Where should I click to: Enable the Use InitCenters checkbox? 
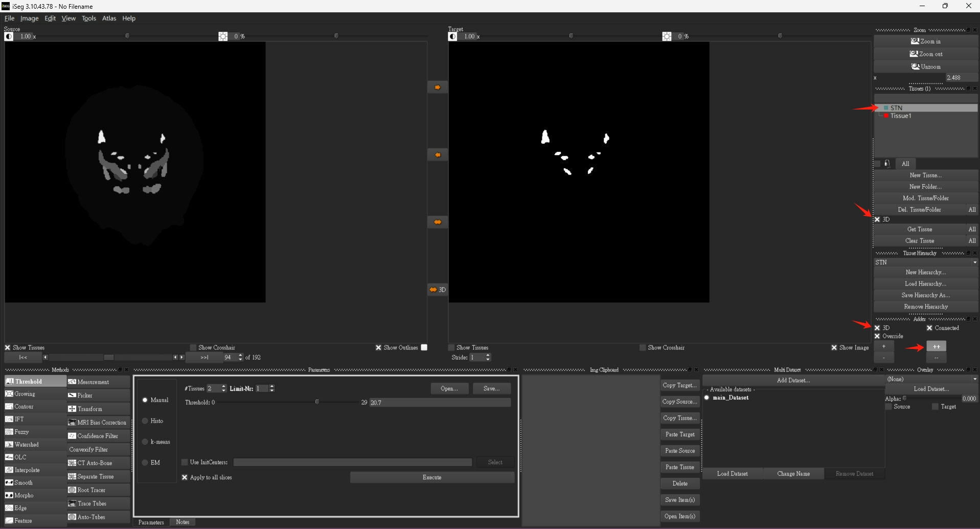(185, 462)
